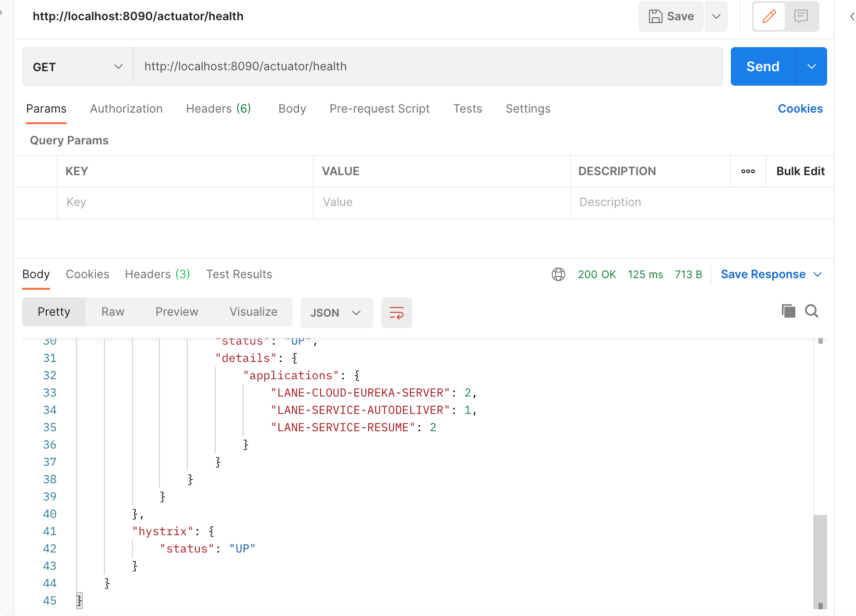The image size is (856, 616).
Task: Click the Key input cell
Action: click(x=185, y=202)
